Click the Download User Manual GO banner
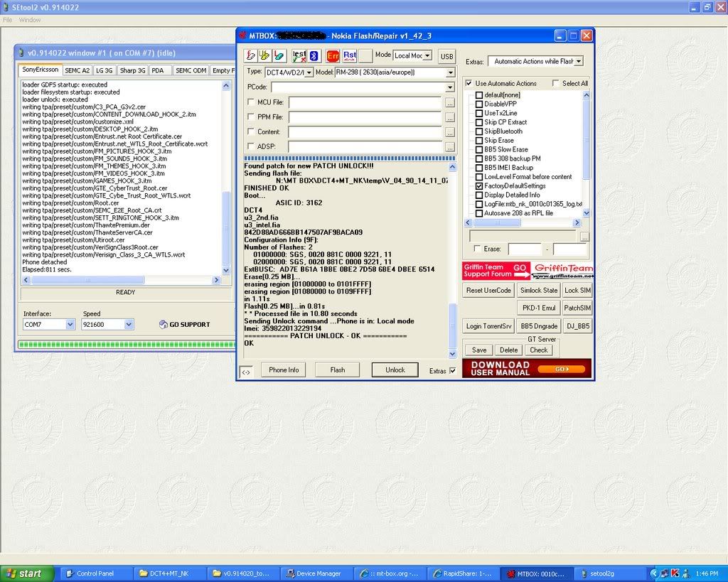 (527, 369)
